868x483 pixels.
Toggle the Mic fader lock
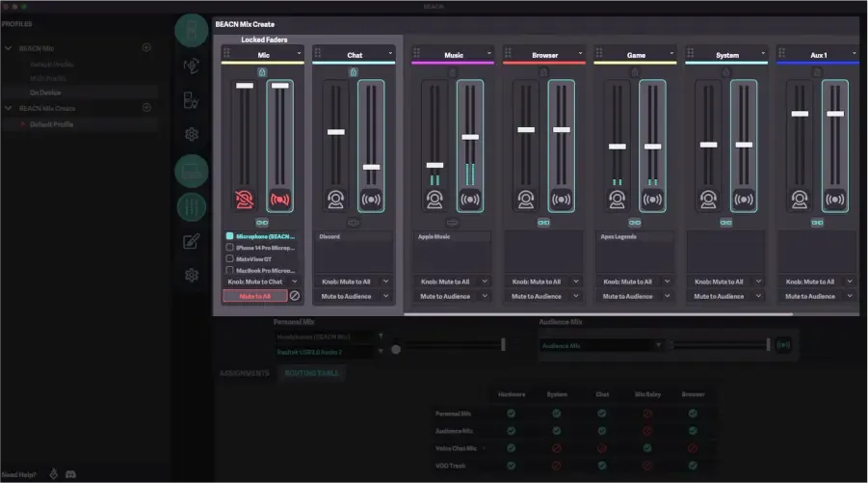click(262, 72)
